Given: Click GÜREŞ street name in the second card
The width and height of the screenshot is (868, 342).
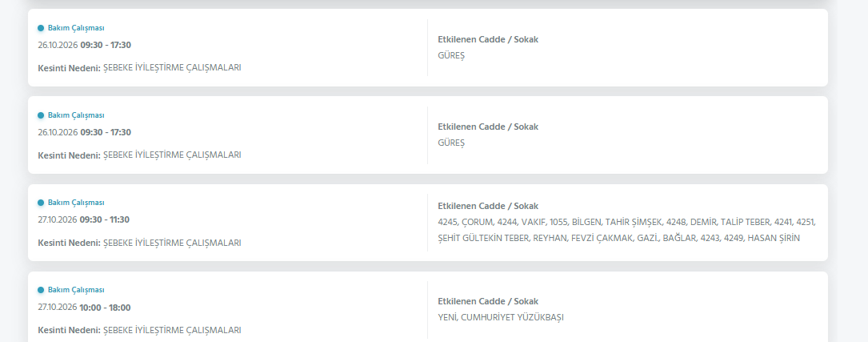Looking at the screenshot, I should pos(451,143).
